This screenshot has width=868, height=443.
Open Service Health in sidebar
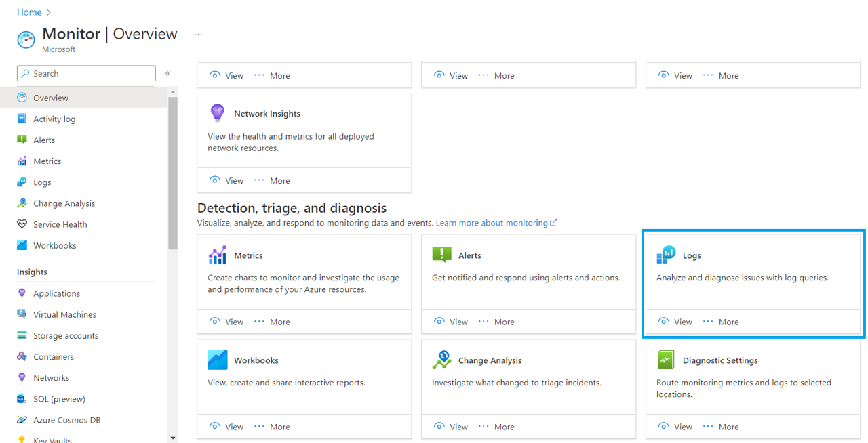(60, 224)
